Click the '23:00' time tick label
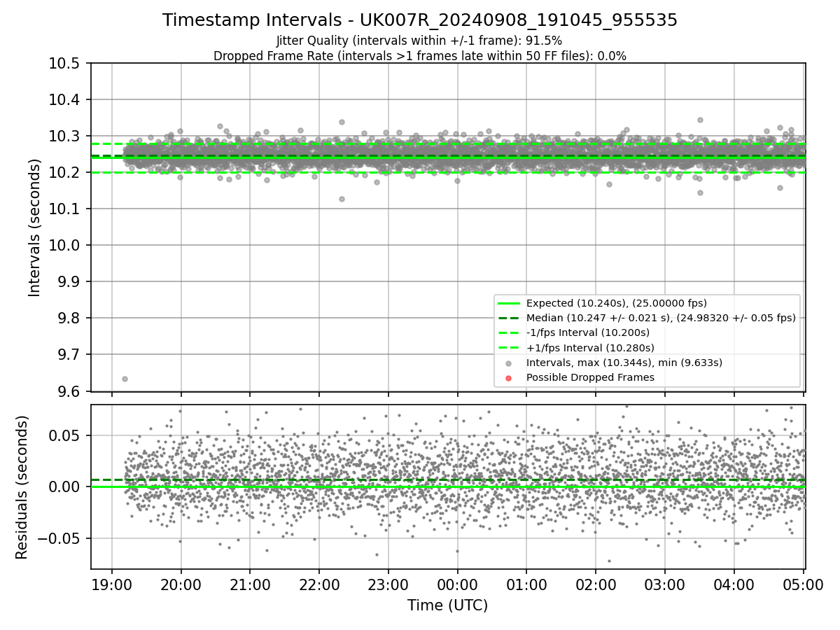 (388, 584)
